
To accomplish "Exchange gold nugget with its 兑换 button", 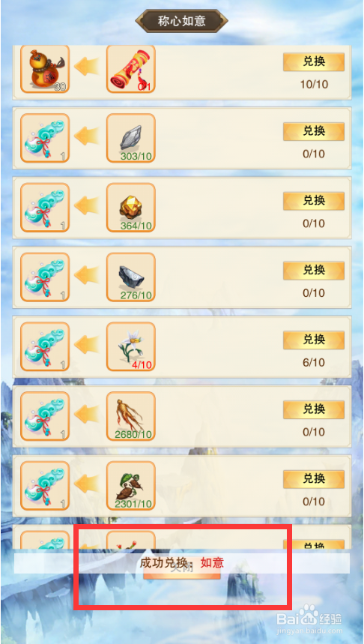I will 314,201.
